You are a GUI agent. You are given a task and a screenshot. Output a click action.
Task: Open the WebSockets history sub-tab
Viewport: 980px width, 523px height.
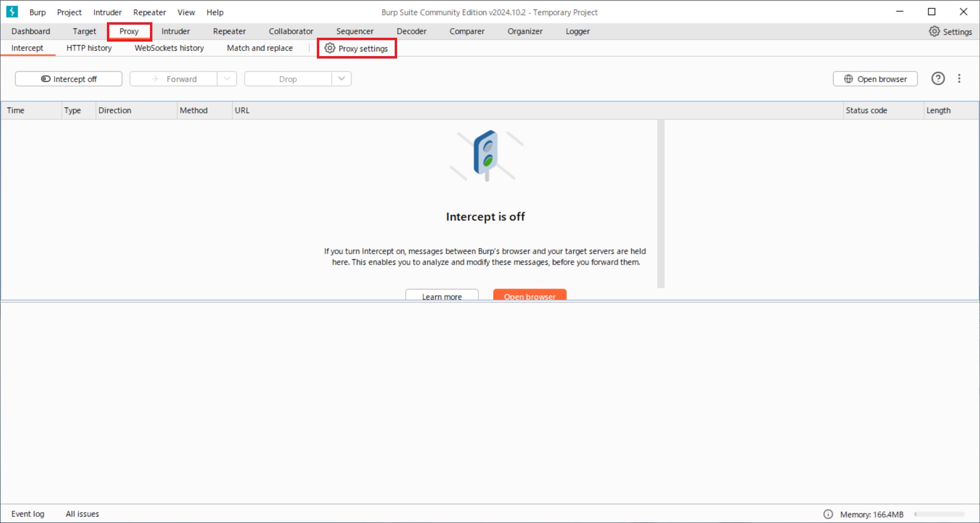tap(169, 48)
